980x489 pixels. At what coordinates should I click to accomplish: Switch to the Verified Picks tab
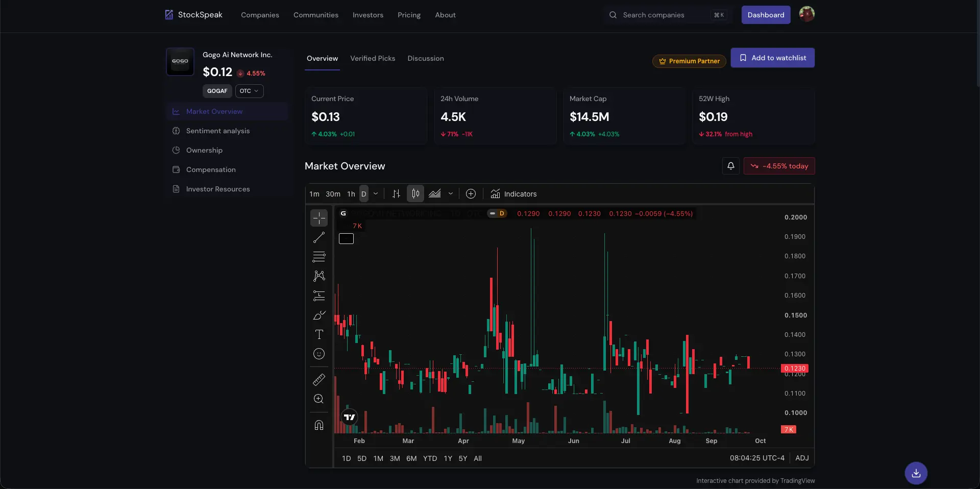click(373, 58)
